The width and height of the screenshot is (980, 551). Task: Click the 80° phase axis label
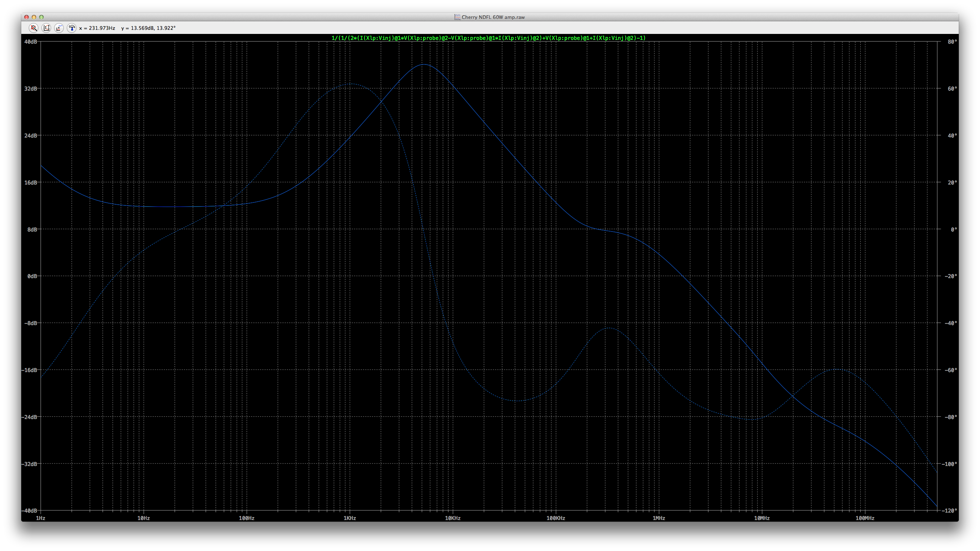(952, 42)
